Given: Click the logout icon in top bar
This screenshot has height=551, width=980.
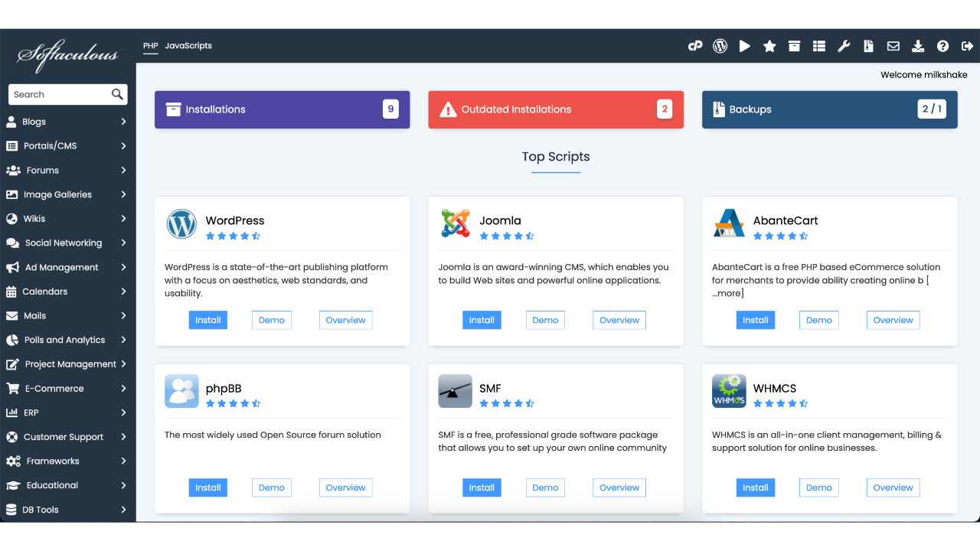Looking at the screenshot, I should (x=966, y=46).
